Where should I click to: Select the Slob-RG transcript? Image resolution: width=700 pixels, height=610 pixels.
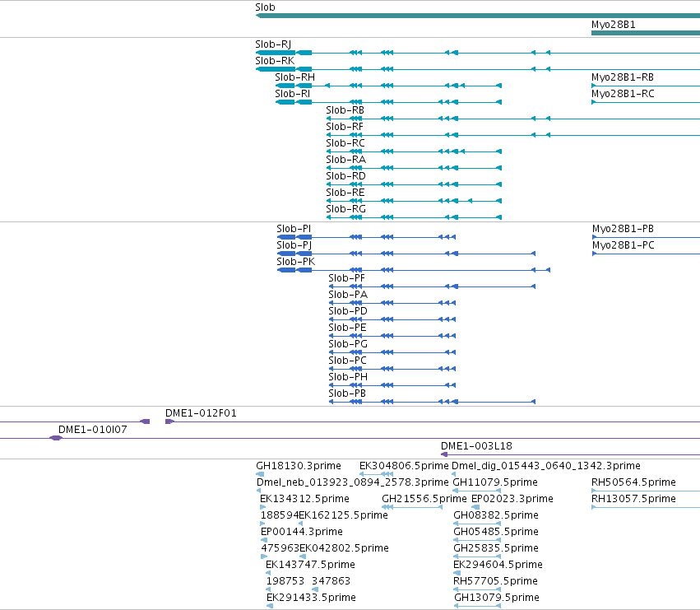(414, 217)
